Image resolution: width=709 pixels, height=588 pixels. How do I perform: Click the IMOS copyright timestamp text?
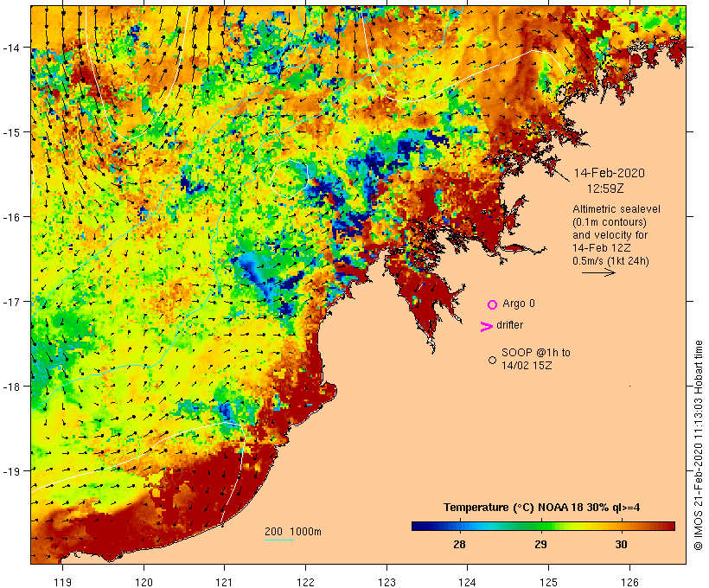[698, 445]
